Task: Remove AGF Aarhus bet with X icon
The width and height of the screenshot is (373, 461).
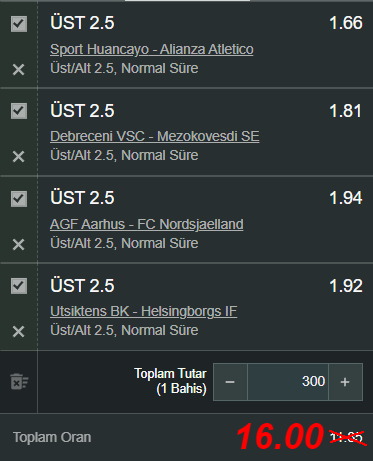Action: [x=18, y=244]
